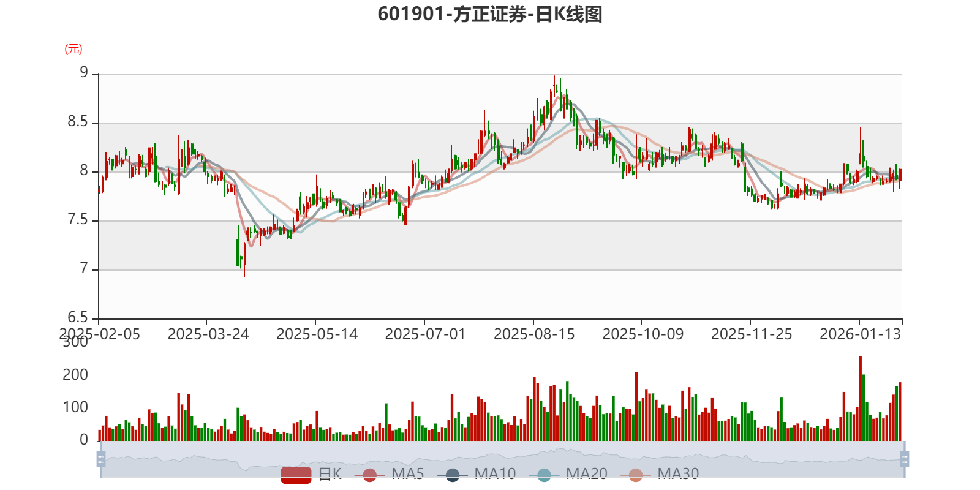Screen dimensions: 980x490
Task: Toggle the MA20 legend entry
Action: coord(568,474)
